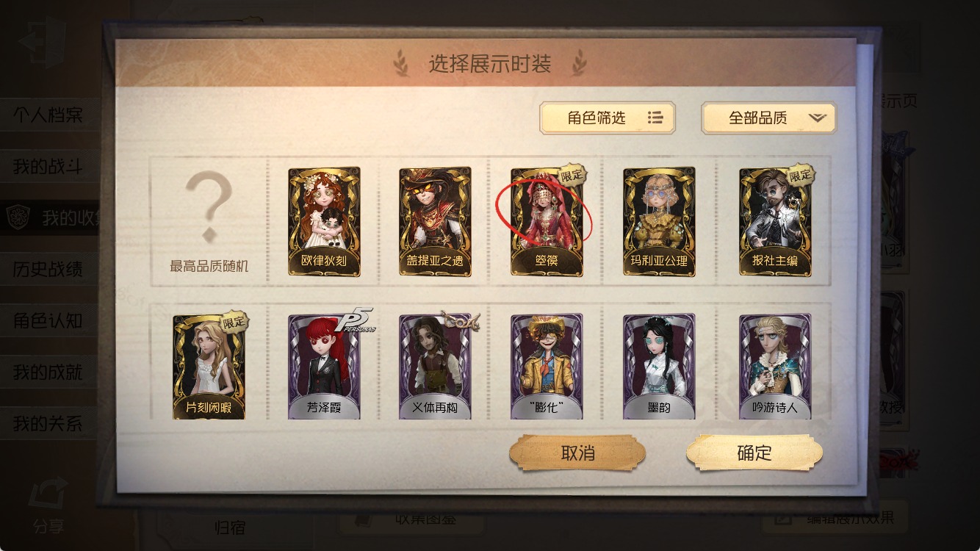Viewport: 980px width, 551px height.
Task: Choose the 吟游诗人 costume card
Action: pos(775,367)
